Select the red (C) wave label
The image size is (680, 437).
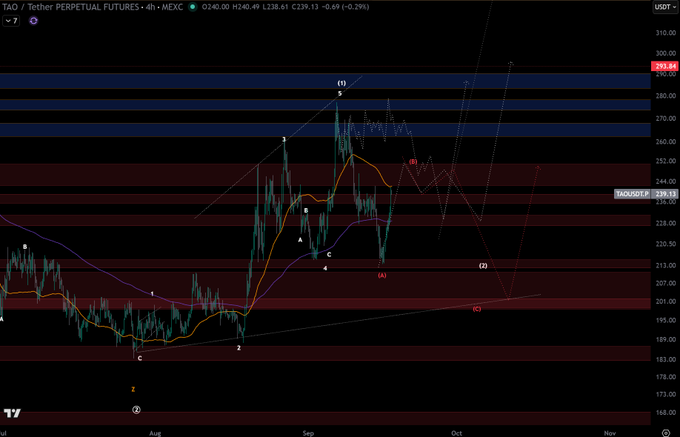tap(477, 309)
